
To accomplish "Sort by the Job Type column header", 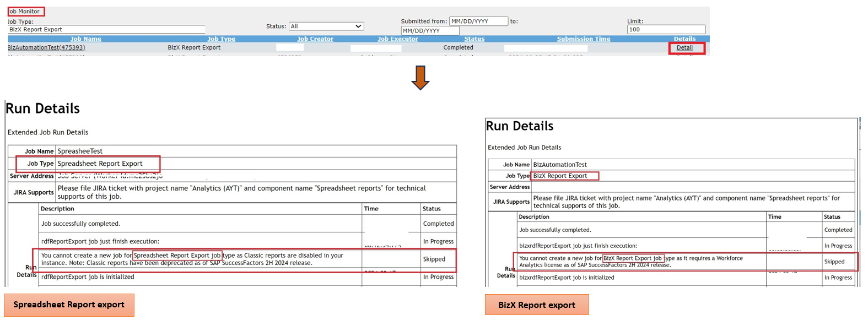I will tap(222, 39).
